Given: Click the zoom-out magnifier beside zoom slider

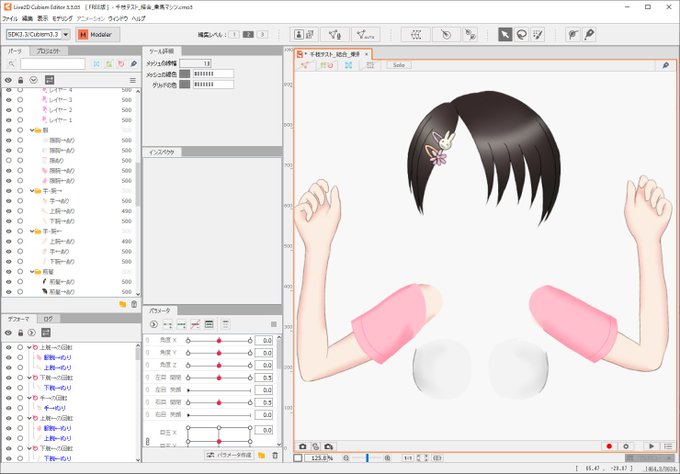Looking at the screenshot, I should pos(346,458).
